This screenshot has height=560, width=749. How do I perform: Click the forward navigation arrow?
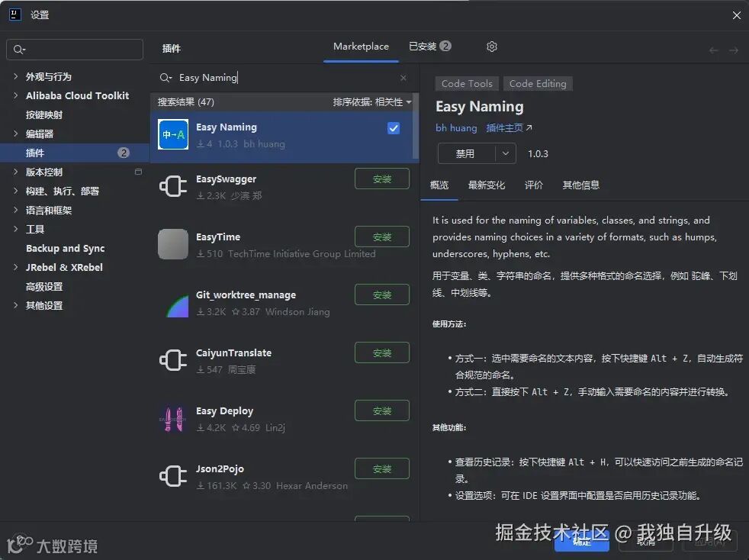tap(734, 50)
